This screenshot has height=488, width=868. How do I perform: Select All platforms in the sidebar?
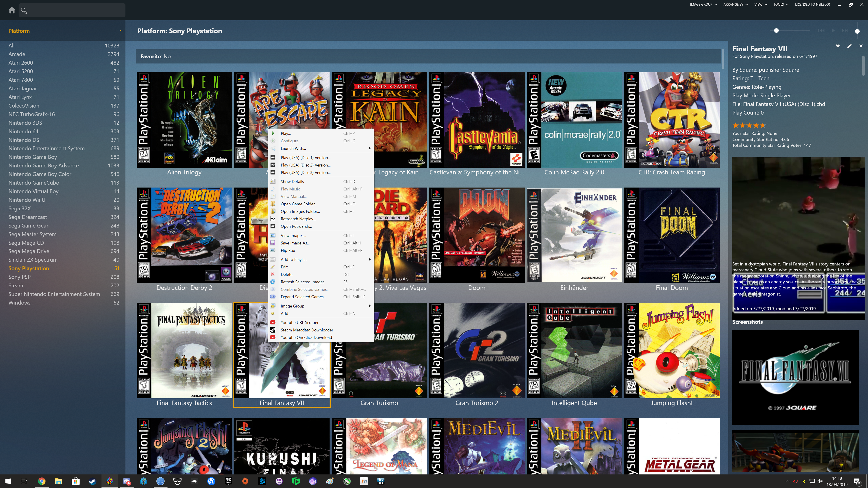pyautogui.click(x=64, y=45)
